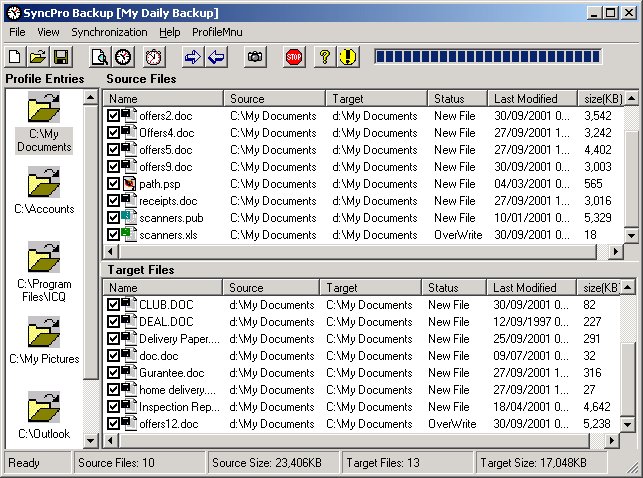Select the C:\My Pictures profile folder icon
This screenshot has height=478, width=643.
44,332
